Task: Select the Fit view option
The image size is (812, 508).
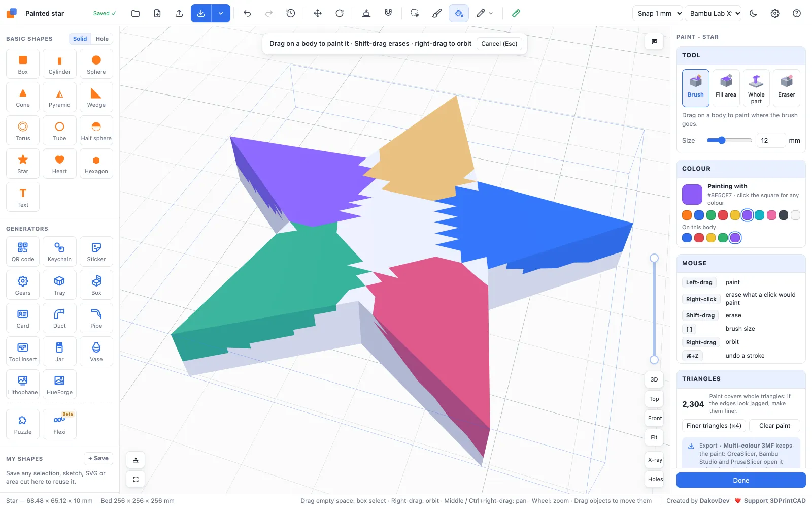Action: click(x=654, y=437)
